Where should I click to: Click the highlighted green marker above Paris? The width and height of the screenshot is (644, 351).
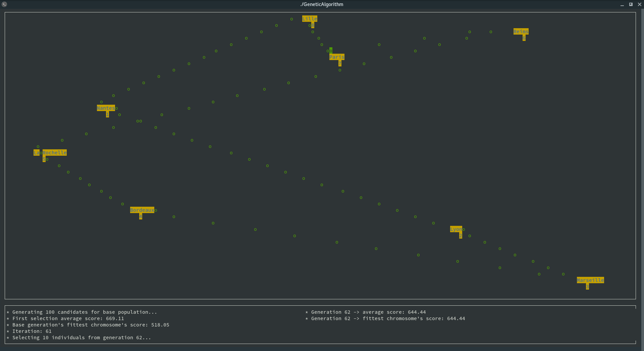pyautogui.click(x=331, y=51)
